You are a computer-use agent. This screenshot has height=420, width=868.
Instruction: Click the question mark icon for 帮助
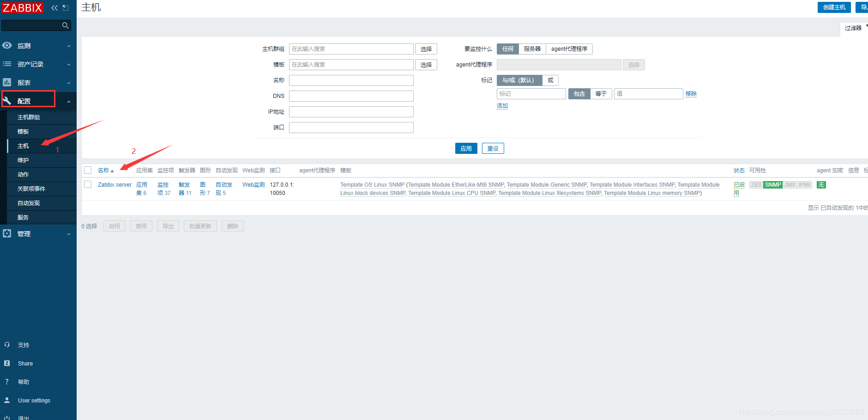(x=7, y=382)
